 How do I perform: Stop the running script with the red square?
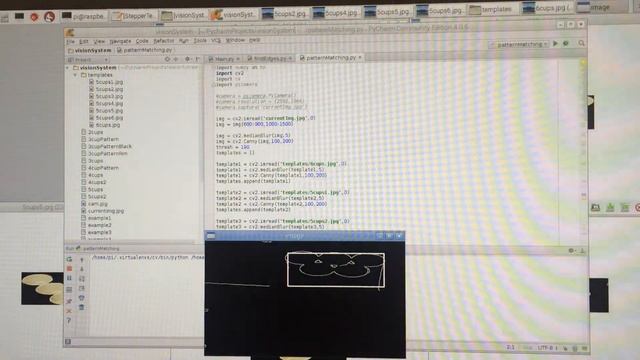point(69,269)
